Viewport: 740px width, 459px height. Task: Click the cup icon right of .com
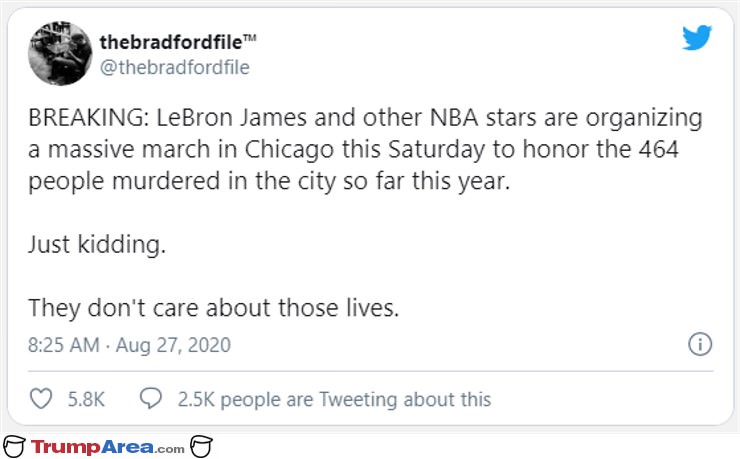tap(202, 446)
